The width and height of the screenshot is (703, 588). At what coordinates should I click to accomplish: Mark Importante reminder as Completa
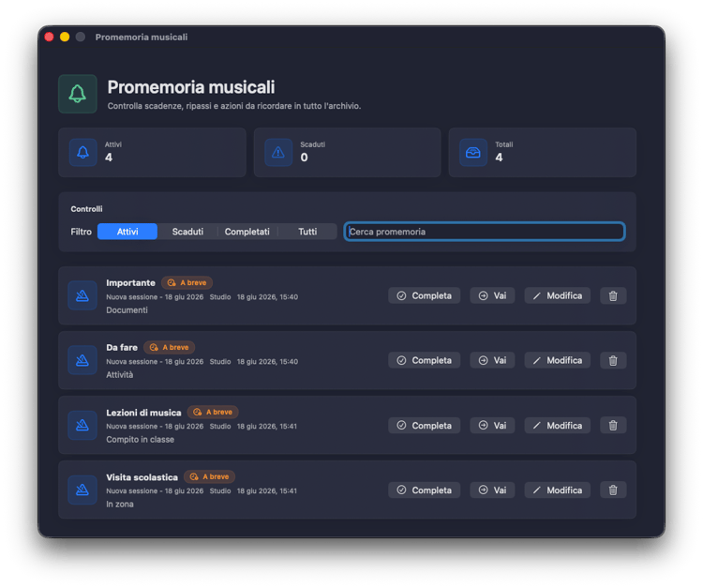424,295
